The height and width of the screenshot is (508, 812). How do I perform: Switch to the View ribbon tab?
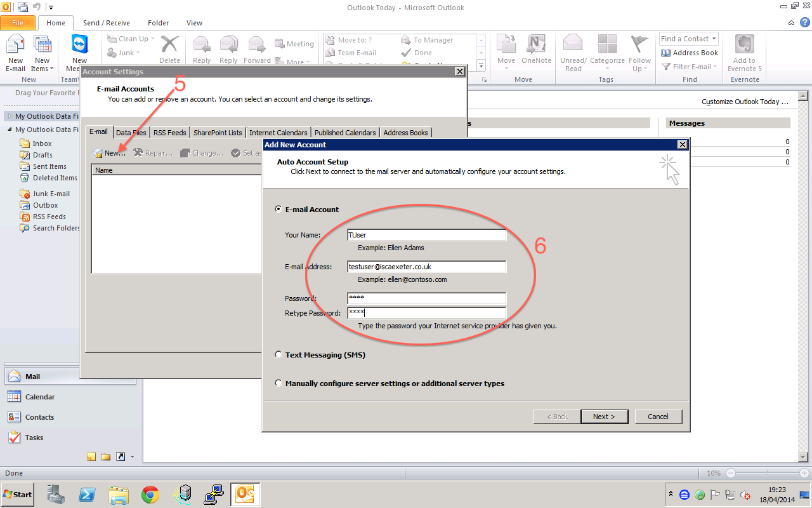[194, 23]
